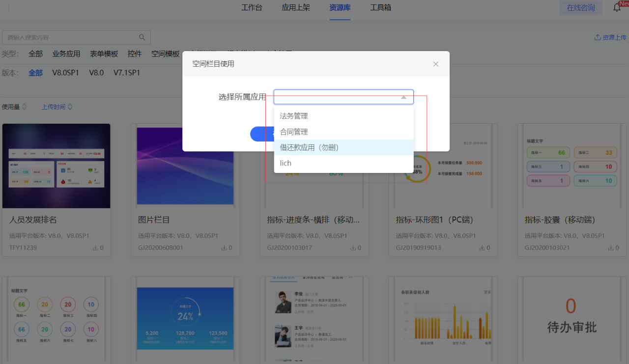629x364 pixels.
Task: Click the code GJ20200608001
Action: [x=161, y=248]
